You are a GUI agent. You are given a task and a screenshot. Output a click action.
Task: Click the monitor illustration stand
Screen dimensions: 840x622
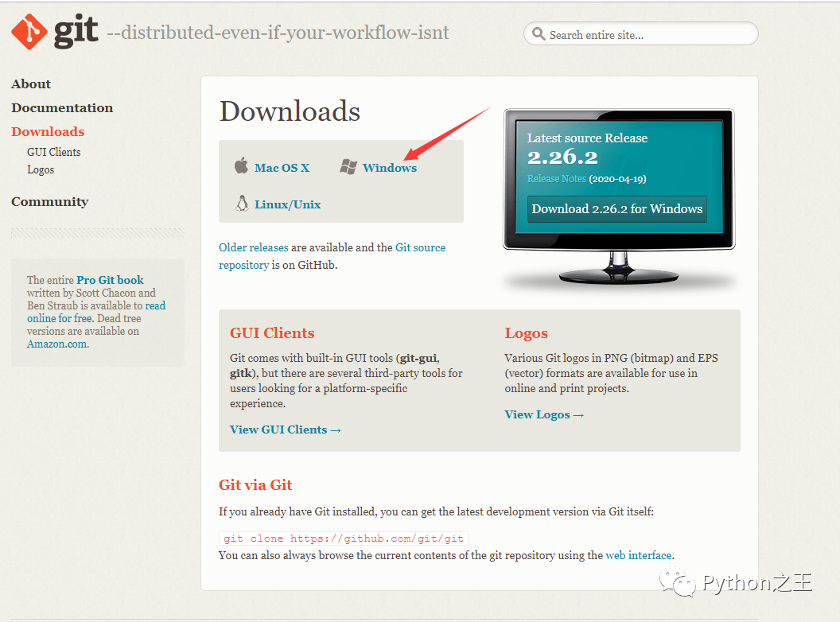(619, 268)
